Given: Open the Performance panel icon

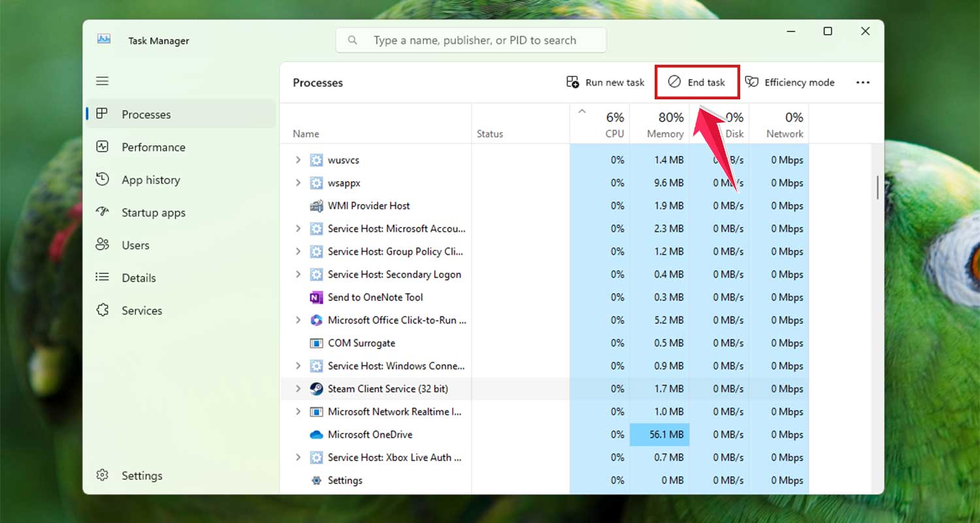Looking at the screenshot, I should [103, 146].
